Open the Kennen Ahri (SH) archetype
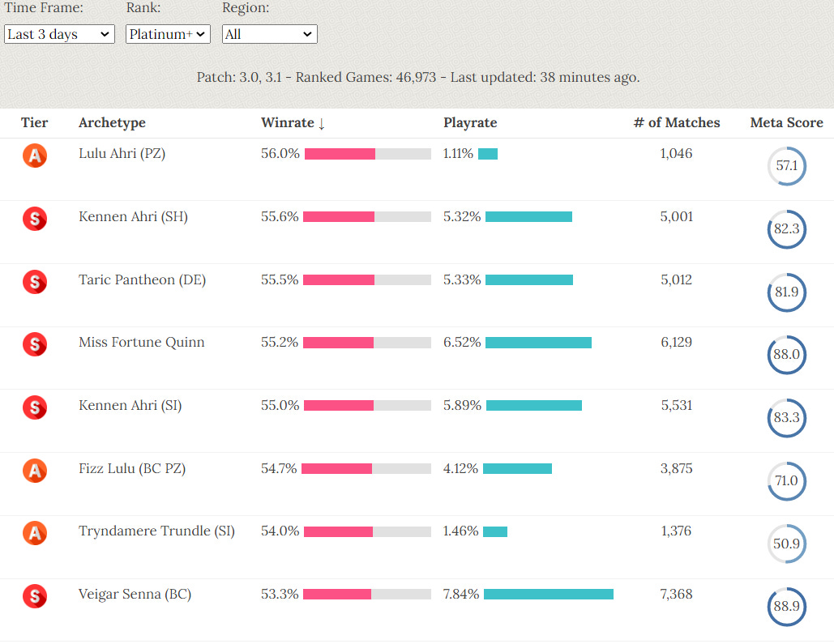 tap(134, 216)
